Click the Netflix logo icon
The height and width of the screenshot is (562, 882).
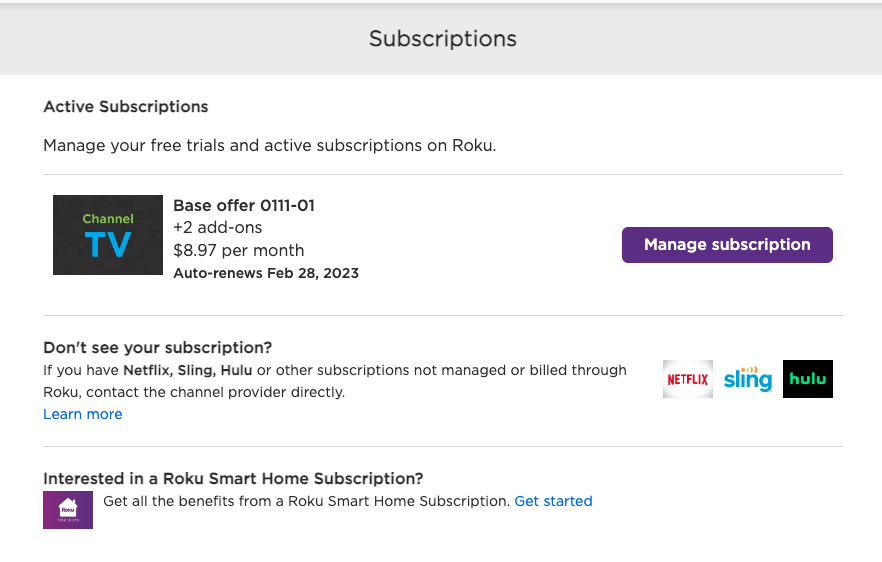(687, 379)
